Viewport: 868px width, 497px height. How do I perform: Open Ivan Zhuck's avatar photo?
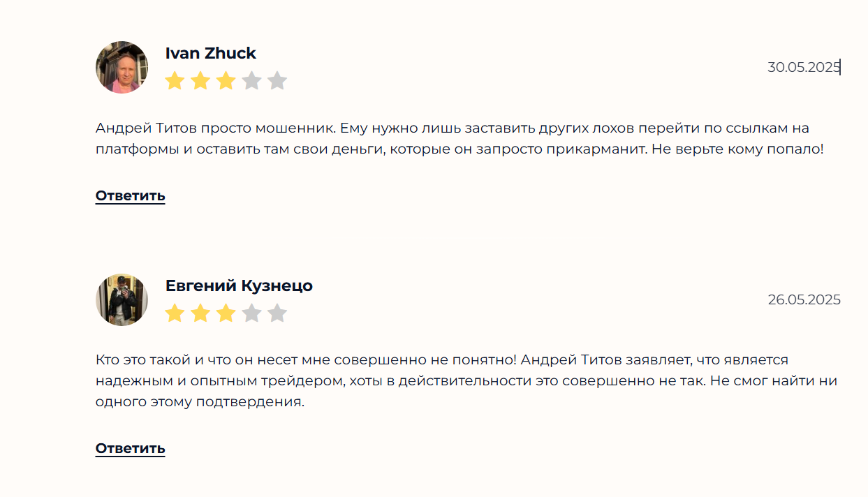(x=122, y=67)
